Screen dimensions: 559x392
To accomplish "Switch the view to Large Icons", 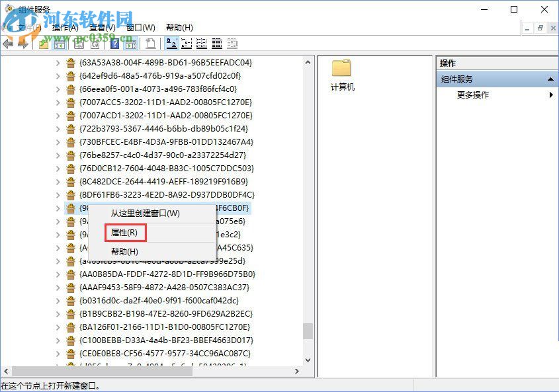I will pyautogui.click(x=172, y=44).
